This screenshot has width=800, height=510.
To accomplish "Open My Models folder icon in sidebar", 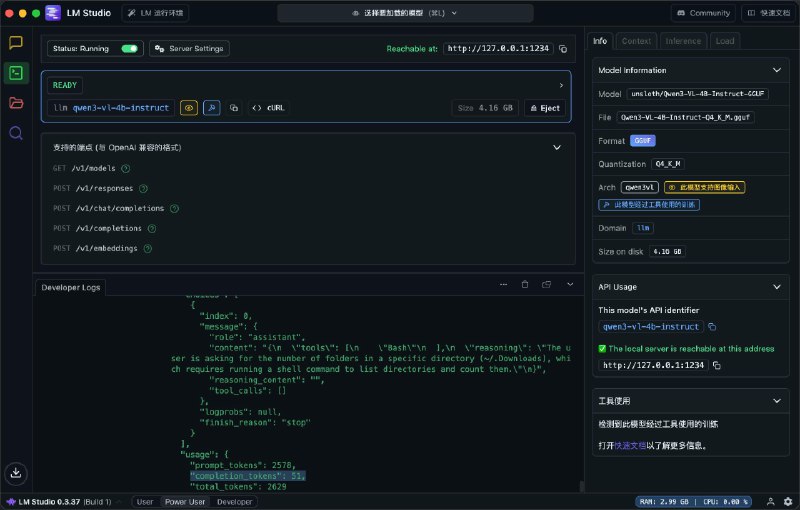I will click(15, 103).
